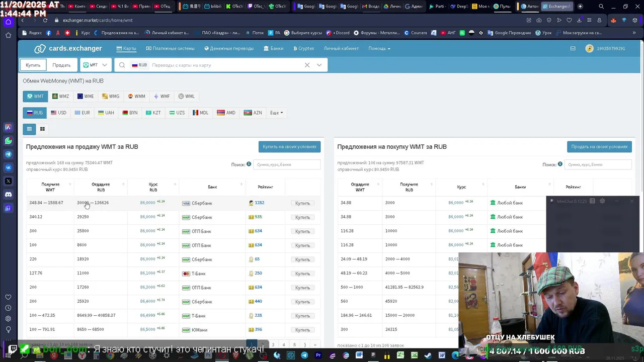Screen dimensions: 644x362
Task: Reload the exchanger.market page
Action: pos(45,20)
